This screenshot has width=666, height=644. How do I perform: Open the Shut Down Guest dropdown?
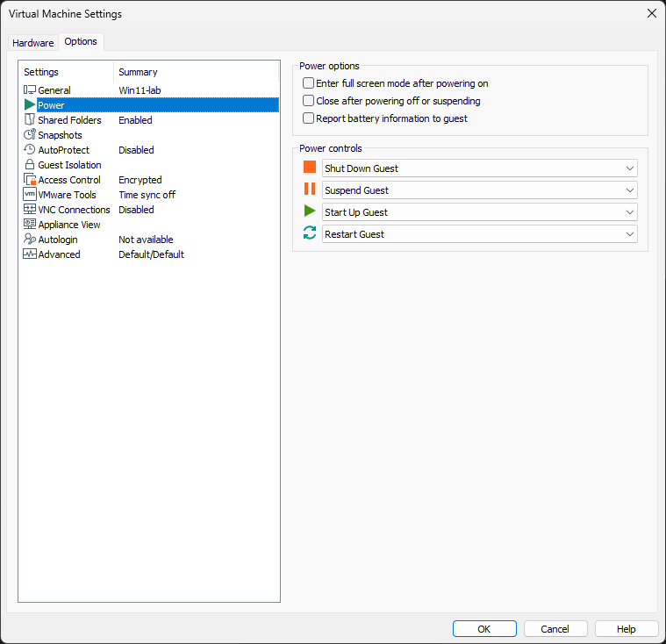(479, 168)
